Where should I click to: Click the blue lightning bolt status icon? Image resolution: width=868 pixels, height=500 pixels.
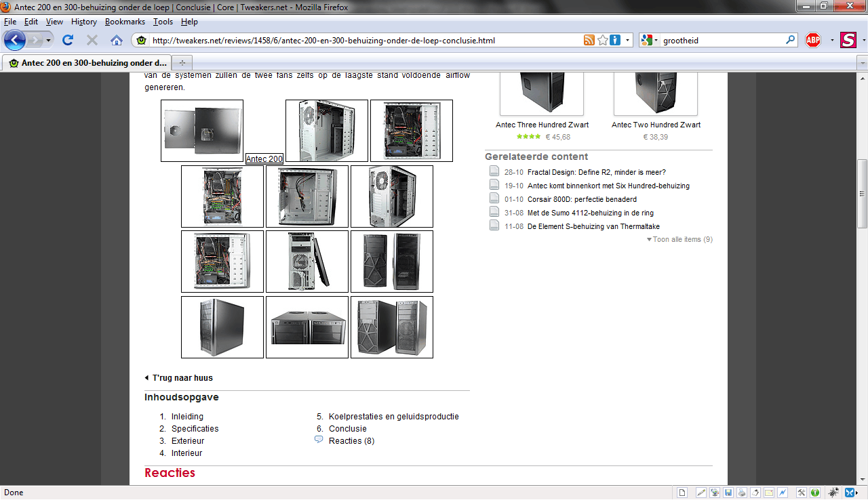point(783,493)
